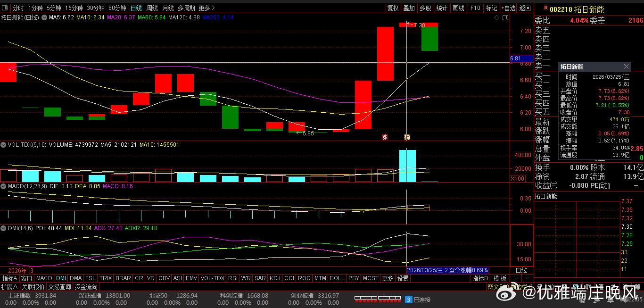Click the diamond icon above the chart

pyautogui.click(x=496, y=17)
